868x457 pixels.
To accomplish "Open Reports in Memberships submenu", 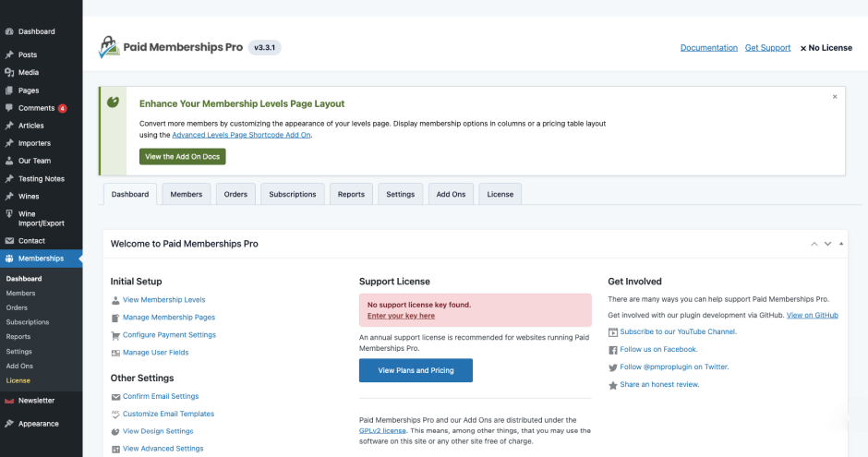I will click(18, 336).
